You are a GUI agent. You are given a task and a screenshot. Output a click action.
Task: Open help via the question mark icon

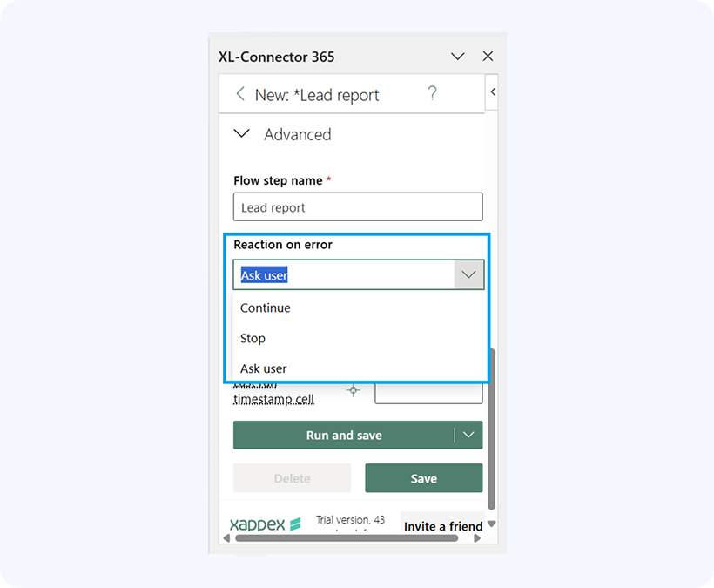[432, 93]
